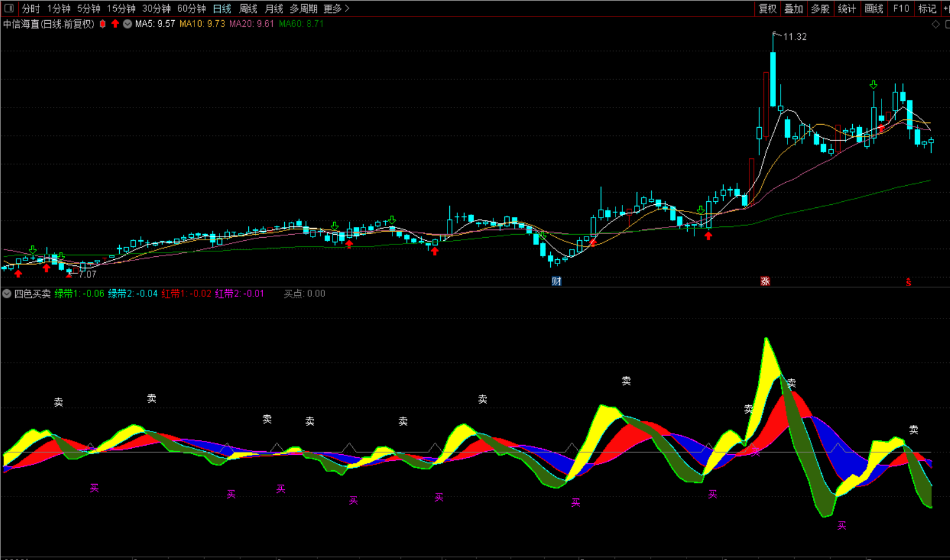The height and width of the screenshot is (560, 950).
Task: Click the red up-arrow beside stock name
Action: (x=115, y=24)
